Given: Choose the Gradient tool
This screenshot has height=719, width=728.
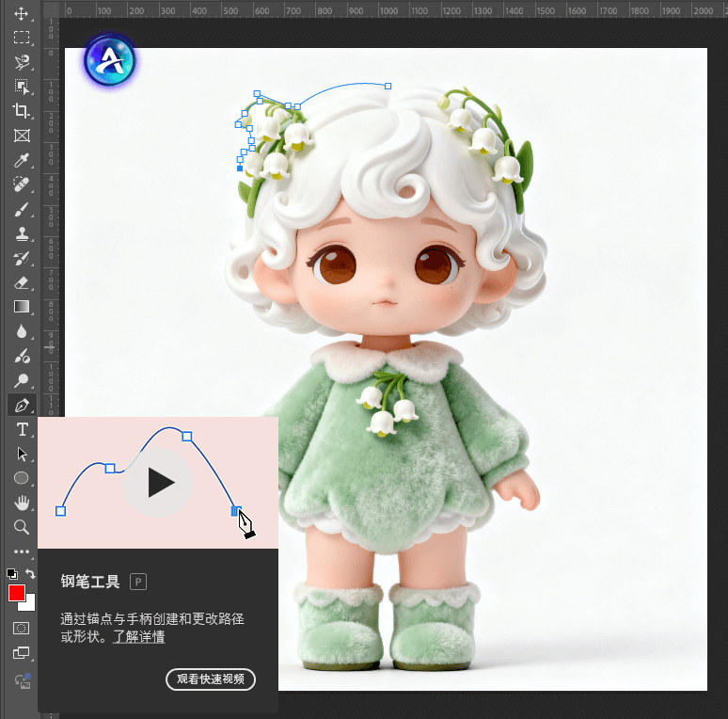Looking at the screenshot, I should (21, 307).
